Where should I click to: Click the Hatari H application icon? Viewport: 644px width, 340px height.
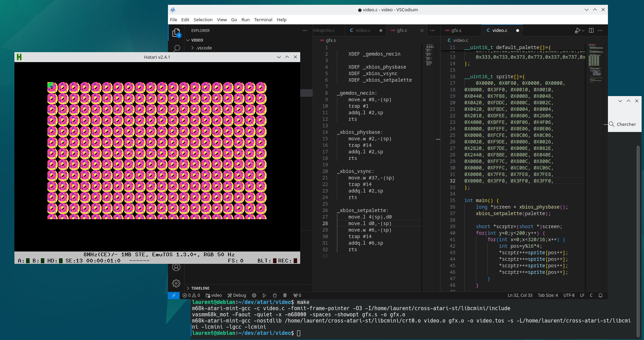[x=19, y=57]
